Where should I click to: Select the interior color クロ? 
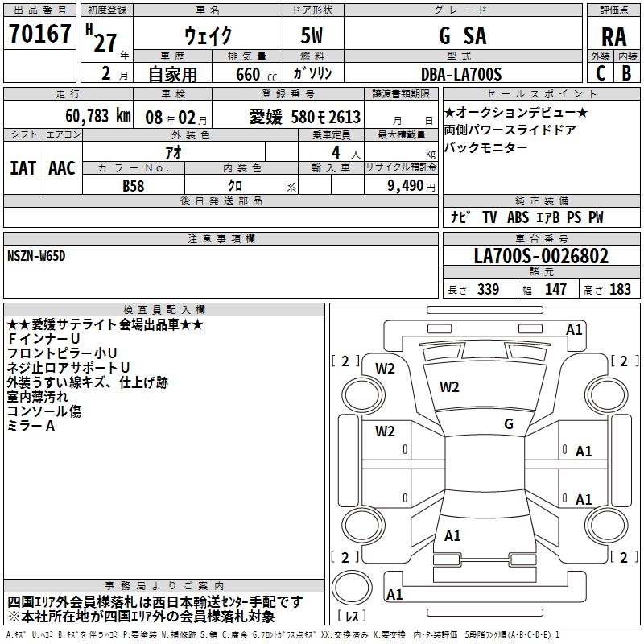tap(235, 186)
